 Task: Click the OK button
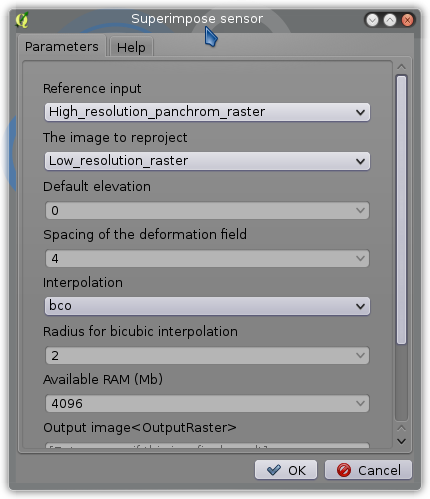pyautogui.click(x=286, y=470)
